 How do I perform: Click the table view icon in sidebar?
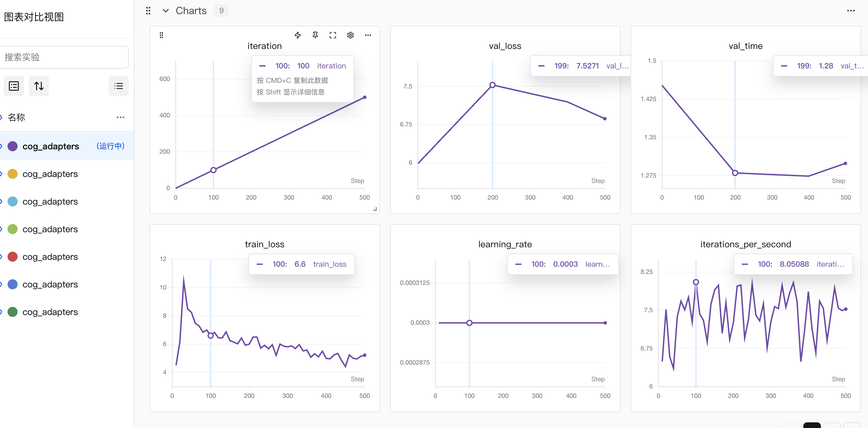(14, 86)
